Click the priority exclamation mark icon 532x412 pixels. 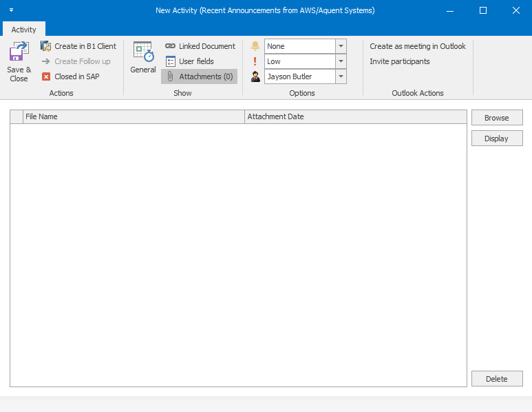point(255,61)
